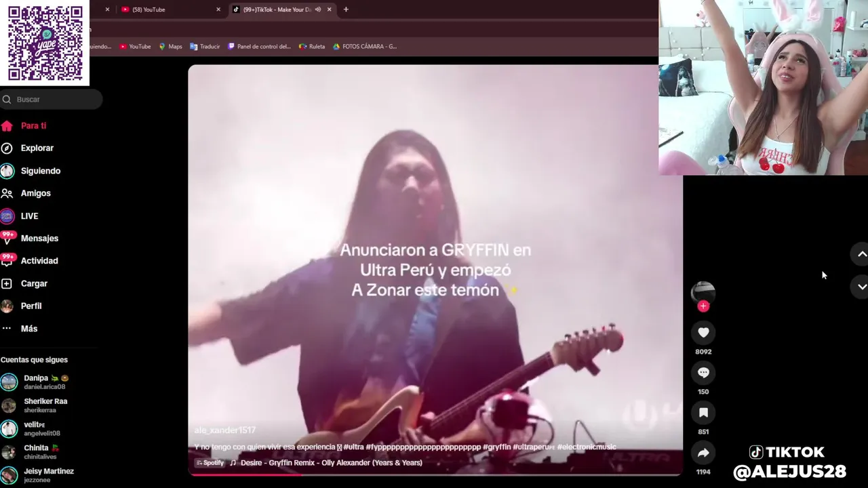The height and width of the screenshot is (488, 868).
Task: Open Mensajes with 99+ badge
Action: [31, 238]
